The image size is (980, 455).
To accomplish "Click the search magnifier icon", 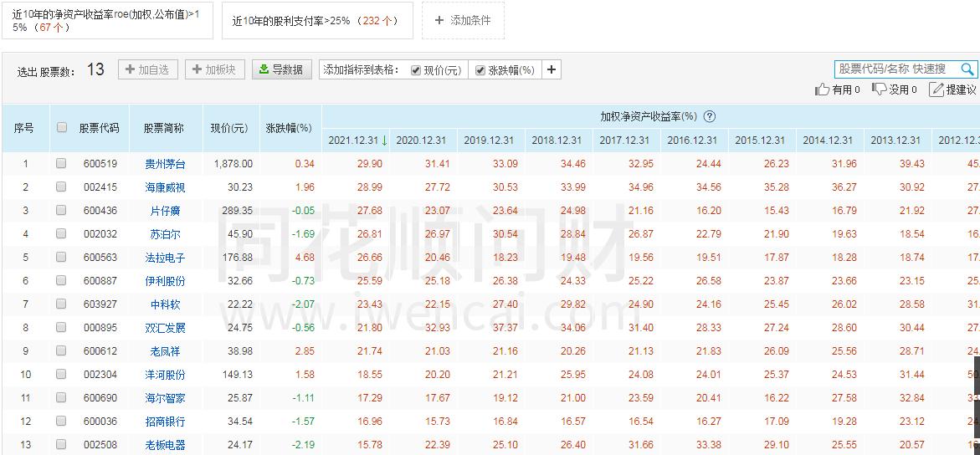I will pos(967,69).
